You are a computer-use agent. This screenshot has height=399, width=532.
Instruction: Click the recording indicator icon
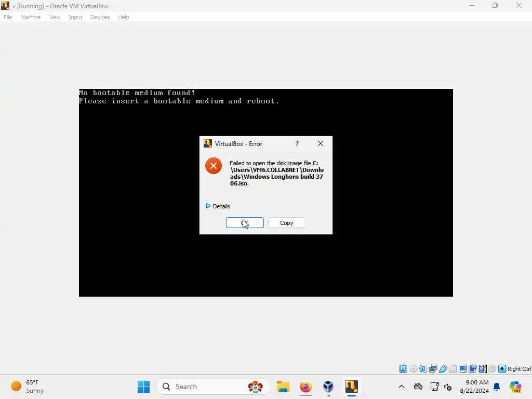pyautogui.click(x=472, y=369)
